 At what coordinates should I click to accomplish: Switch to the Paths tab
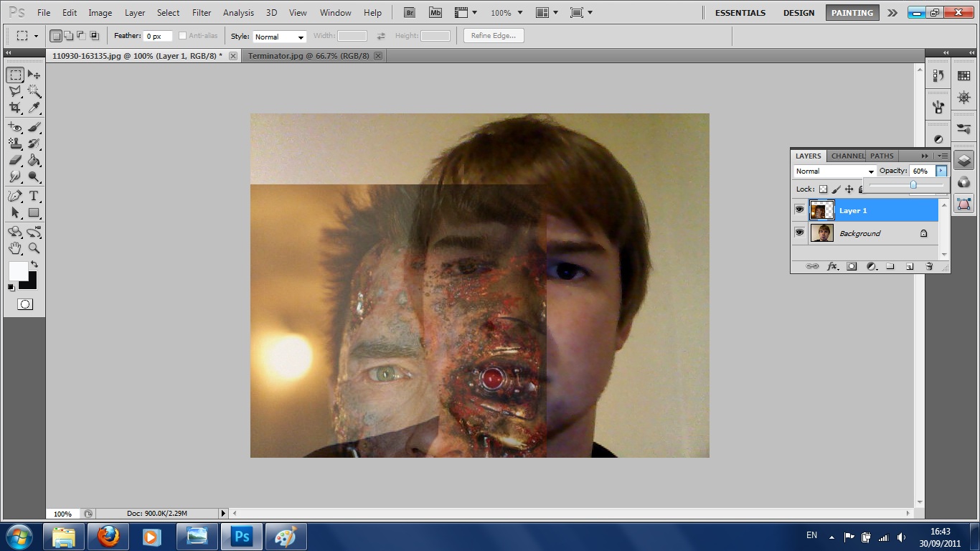click(882, 156)
